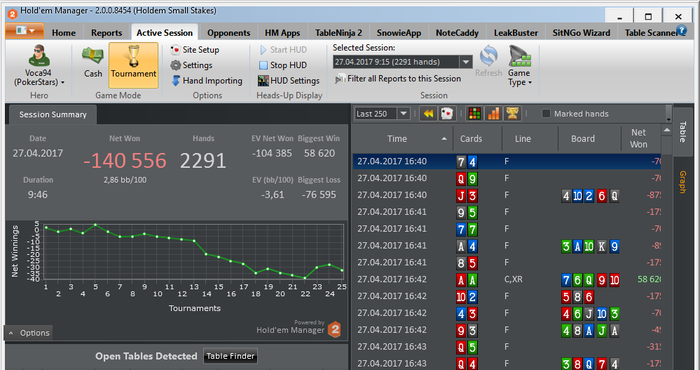The width and height of the screenshot is (700, 370).
Task: Refresh the session data
Action: click(x=488, y=62)
